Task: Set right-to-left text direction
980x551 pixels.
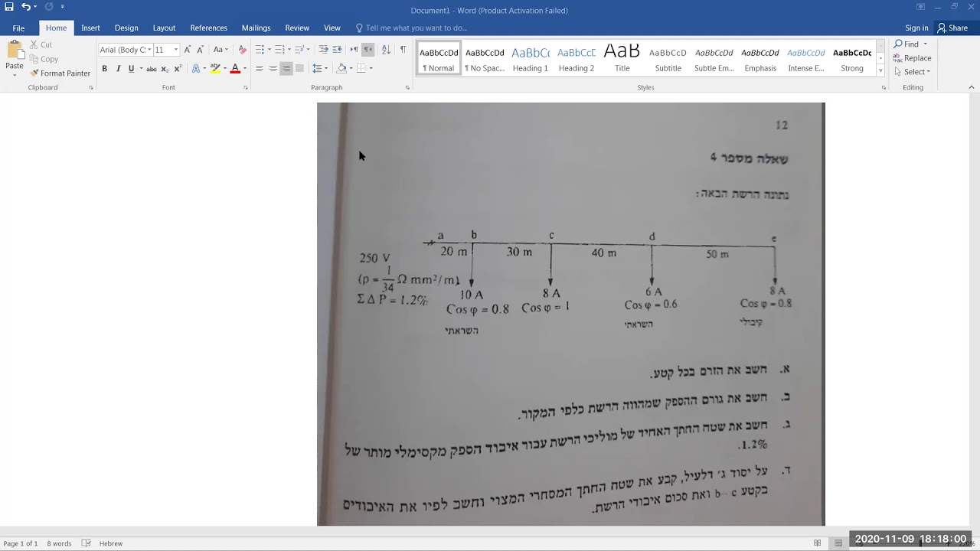Action: pos(367,50)
